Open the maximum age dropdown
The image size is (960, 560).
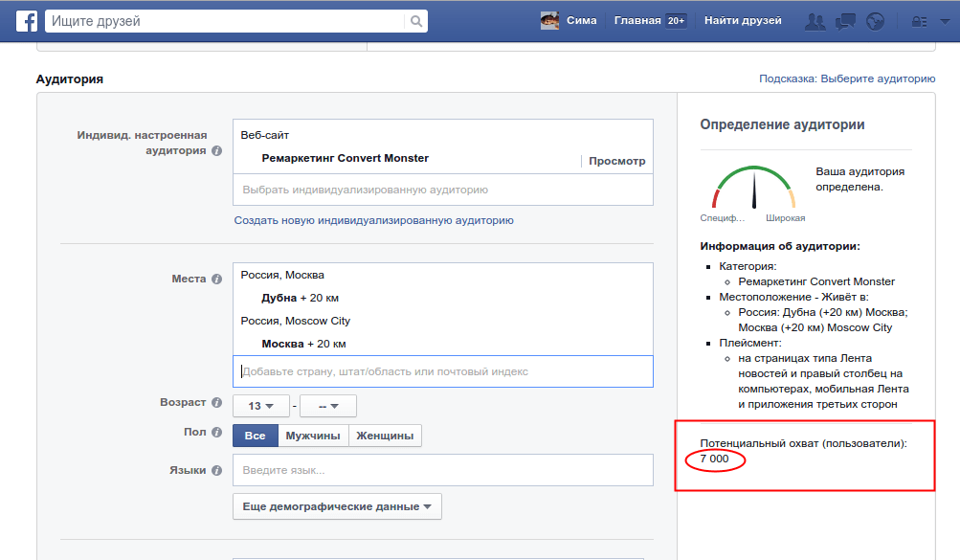pyautogui.click(x=328, y=406)
